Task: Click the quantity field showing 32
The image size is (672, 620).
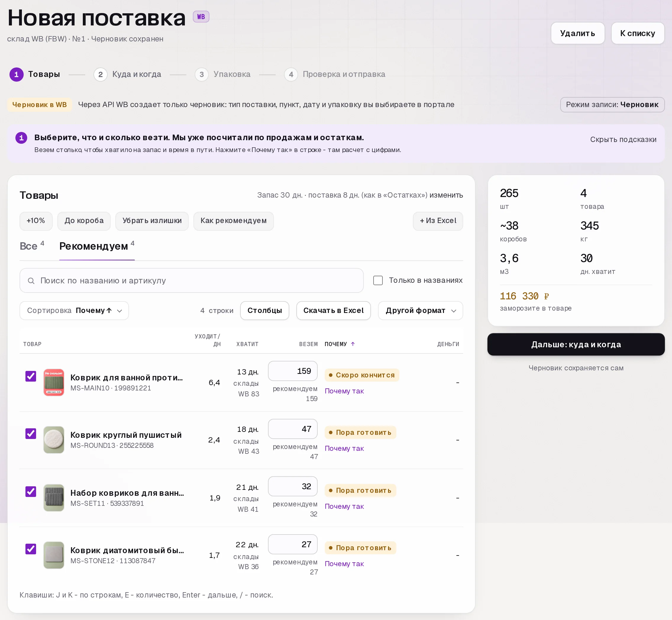Action: [x=293, y=487]
